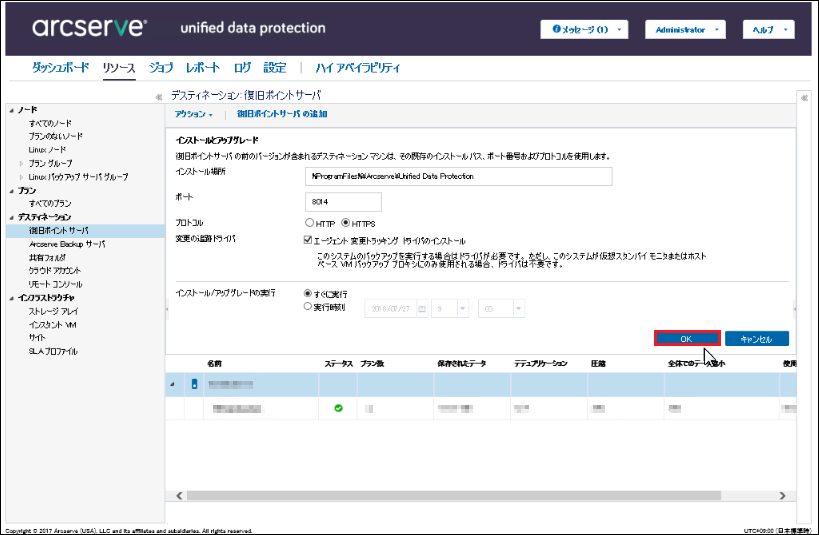Click the OK button

tap(687, 339)
